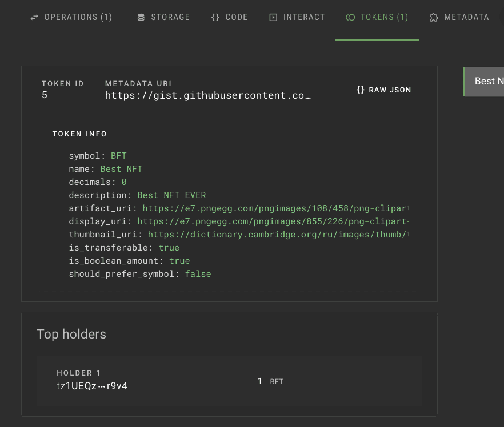Image resolution: width=504 pixels, height=427 pixels.
Task: Click the play-box icon beside Interact
Action: (274, 17)
